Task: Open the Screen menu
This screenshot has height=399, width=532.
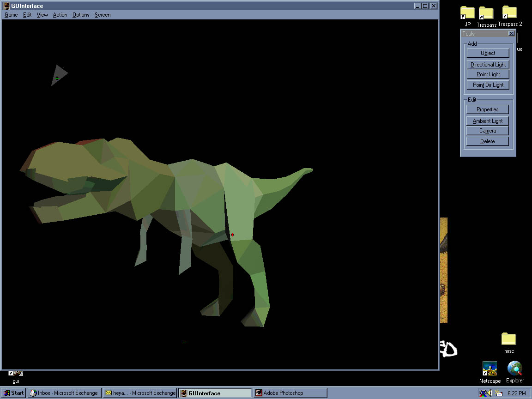Action: tap(103, 15)
